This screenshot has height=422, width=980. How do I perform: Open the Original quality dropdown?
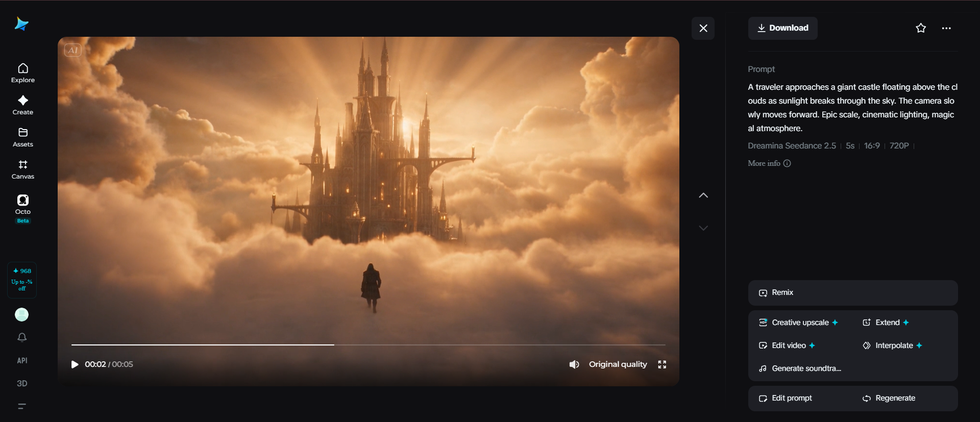tap(618, 364)
